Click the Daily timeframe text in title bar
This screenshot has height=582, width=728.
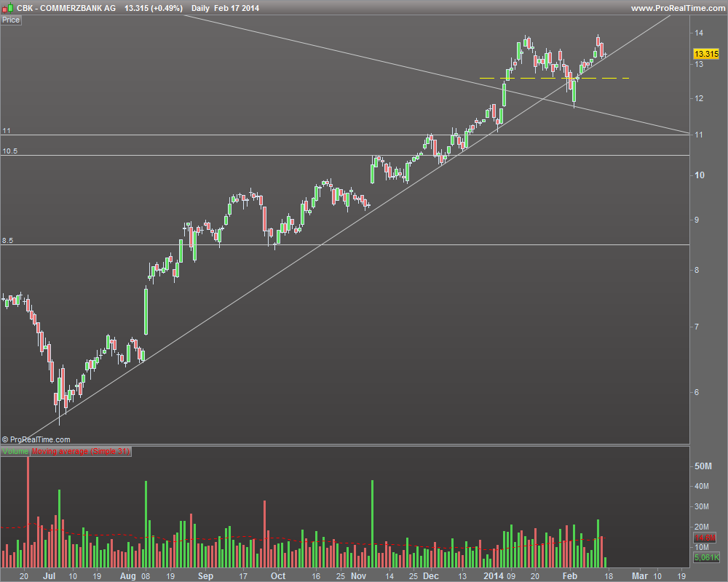coord(201,8)
